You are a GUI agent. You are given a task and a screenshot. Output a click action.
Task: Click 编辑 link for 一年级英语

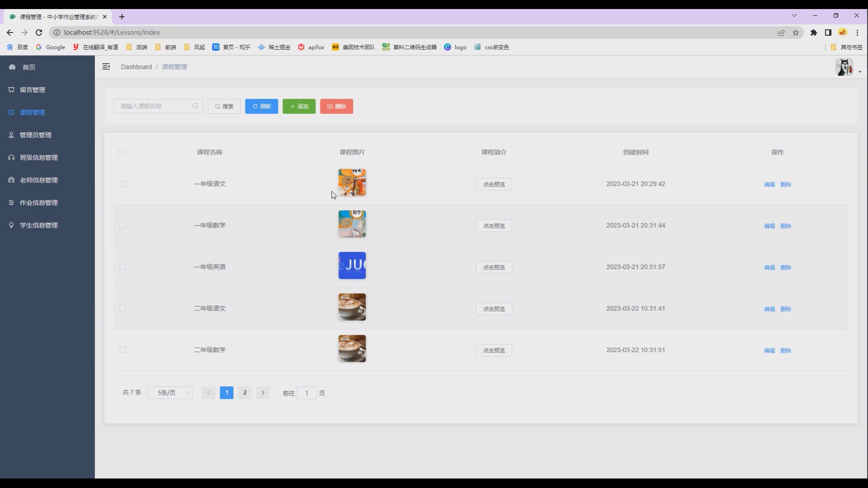(x=769, y=267)
